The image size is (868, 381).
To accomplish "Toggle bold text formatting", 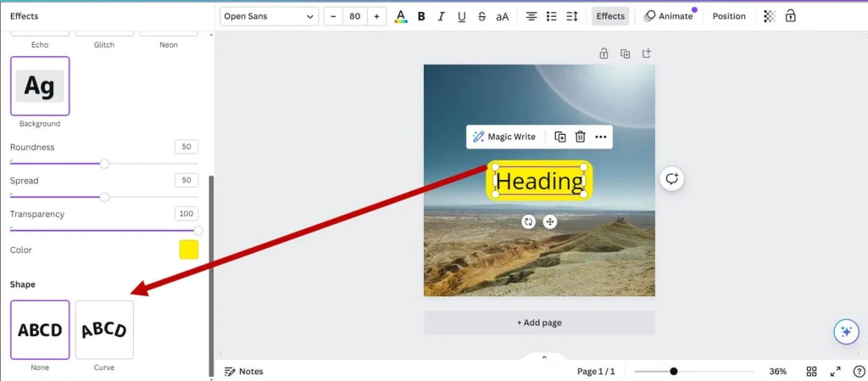I will tap(421, 16).
